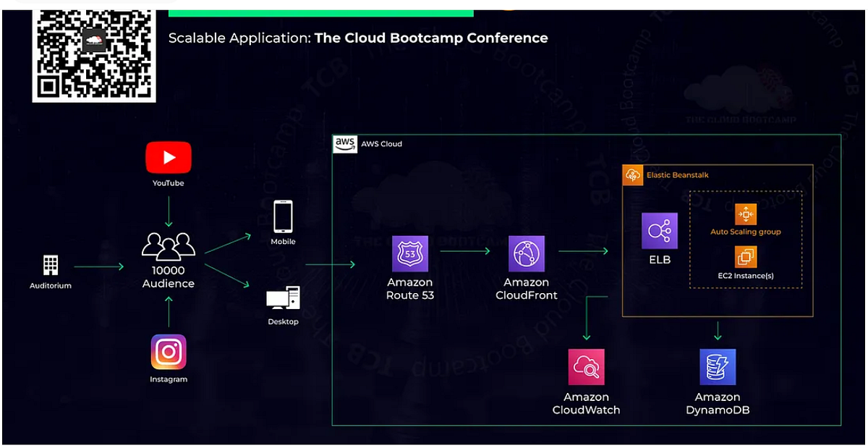Click the Amazon CloudWatch icon

coord(586,365)
